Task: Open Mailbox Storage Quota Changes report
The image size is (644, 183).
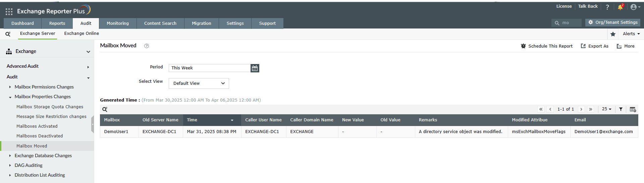Action: (50, 107)
